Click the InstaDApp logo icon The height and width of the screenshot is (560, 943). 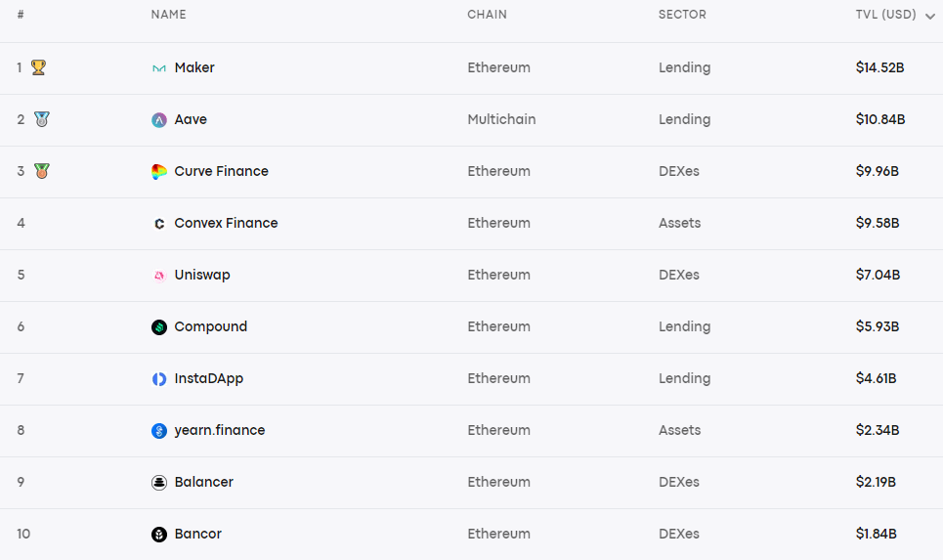pos(158,379)
